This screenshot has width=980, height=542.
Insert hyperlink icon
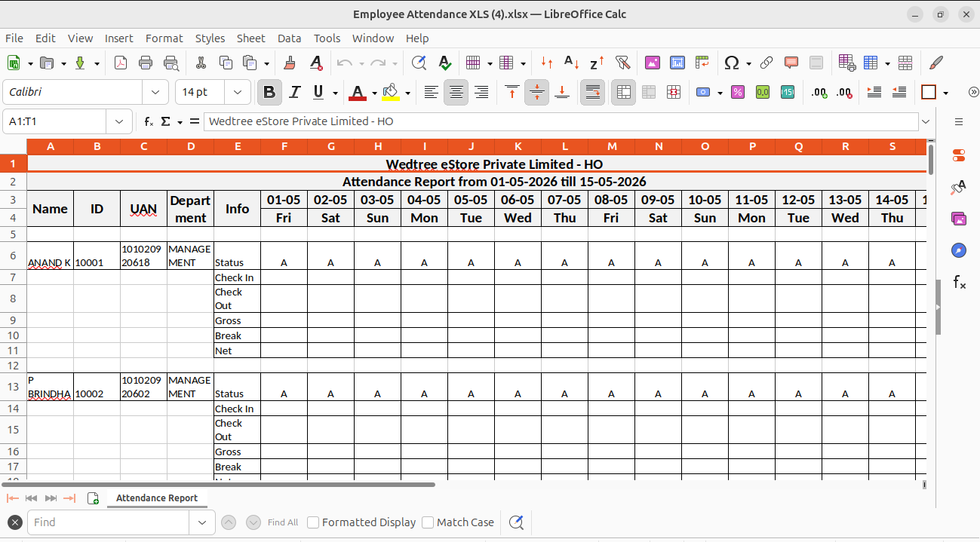click(x=766, y=63)
